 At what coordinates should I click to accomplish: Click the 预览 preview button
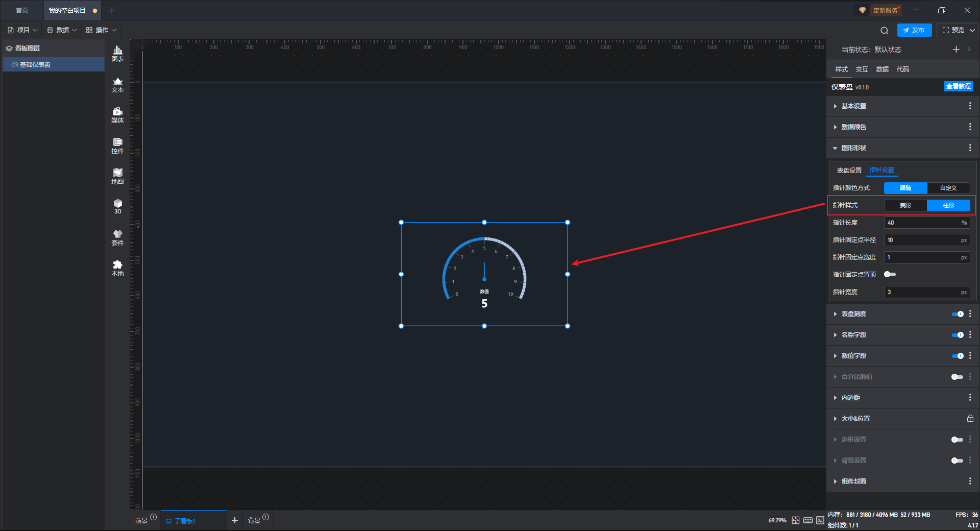[x=953, y=30]
